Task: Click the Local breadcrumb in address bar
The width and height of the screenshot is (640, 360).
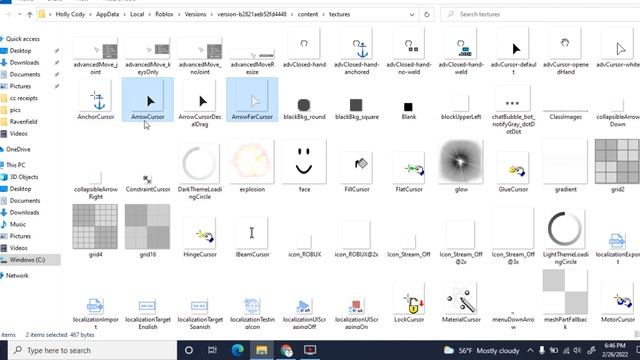Action: (137, 14)
